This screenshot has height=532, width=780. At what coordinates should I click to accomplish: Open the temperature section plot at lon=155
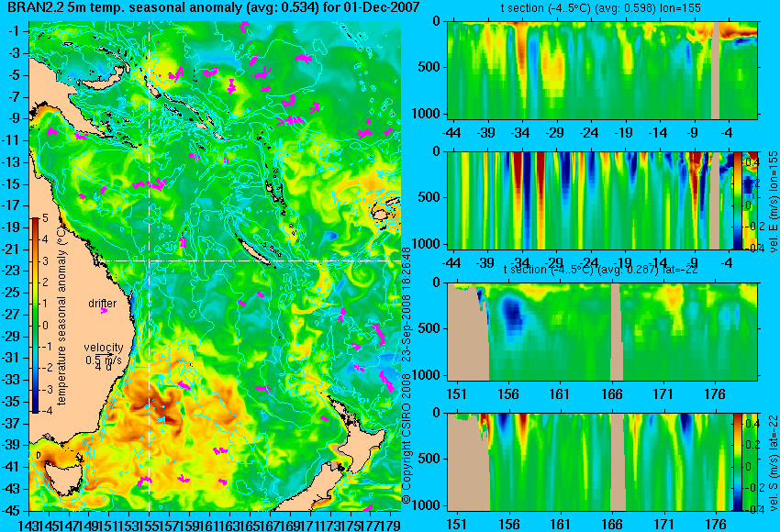tap(602, 70)
